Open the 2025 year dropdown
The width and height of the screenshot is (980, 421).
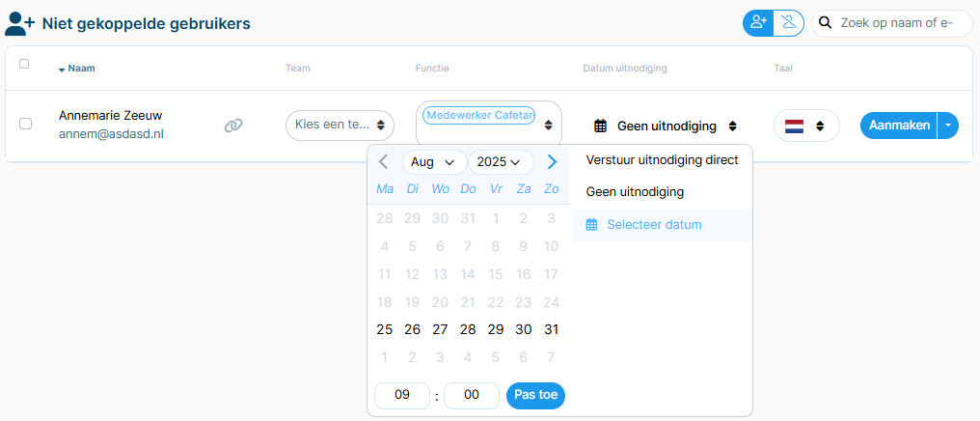501,162
